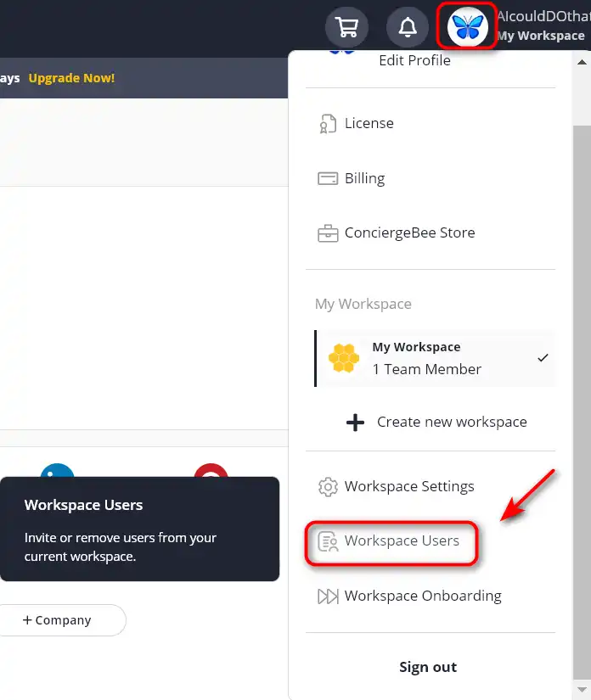Open Edit Profile
Viewport: 591px width, 700px height.
414,60
